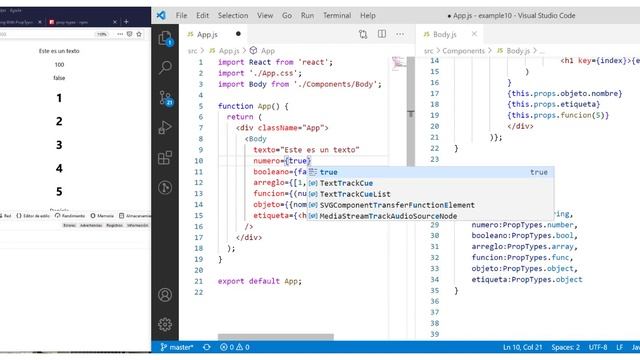Viewport: 640px width, 360px height.
Task: Open Source Control view with badge
Action: (x=166, y=98)
